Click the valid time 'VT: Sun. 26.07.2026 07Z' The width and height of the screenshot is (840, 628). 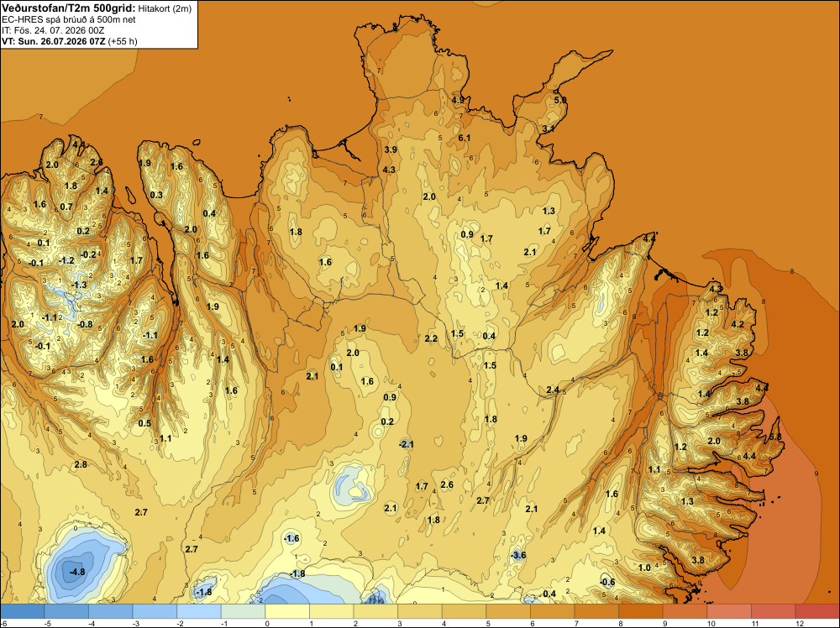click(x=54, y=41)
